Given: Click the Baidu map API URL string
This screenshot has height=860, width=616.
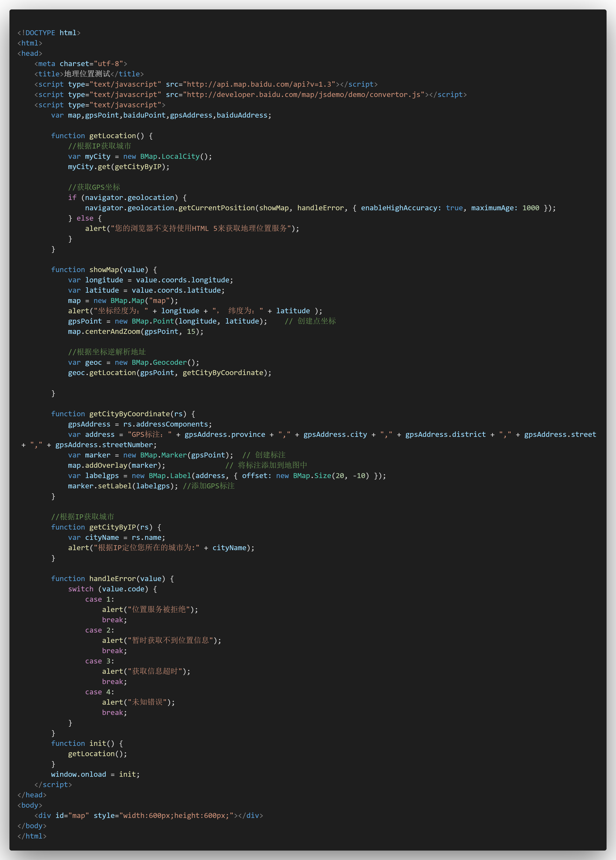Looking at the screenshot, I should coord(259,84).
